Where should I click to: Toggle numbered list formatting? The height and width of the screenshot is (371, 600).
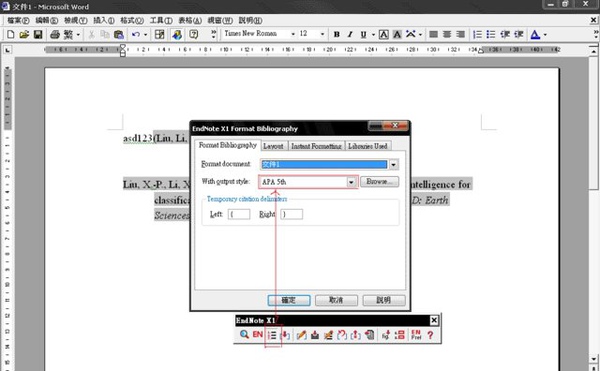tap(478, 34)
